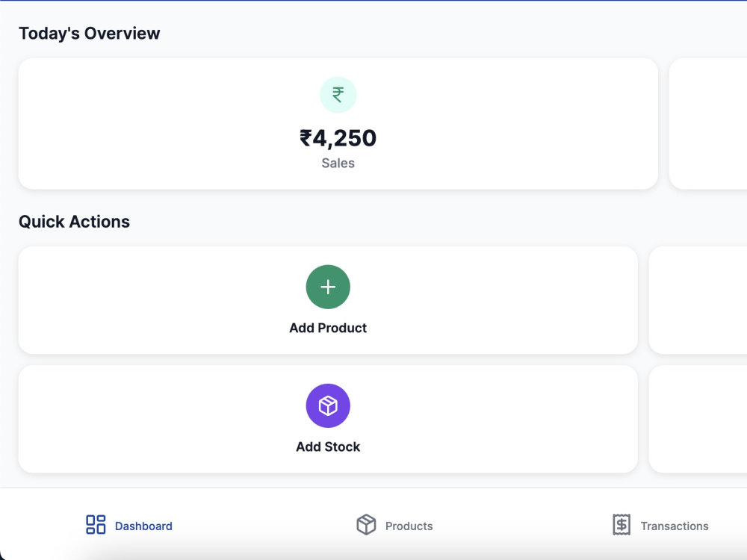Click the ₹4,250 sales amount

pos(338,138)
